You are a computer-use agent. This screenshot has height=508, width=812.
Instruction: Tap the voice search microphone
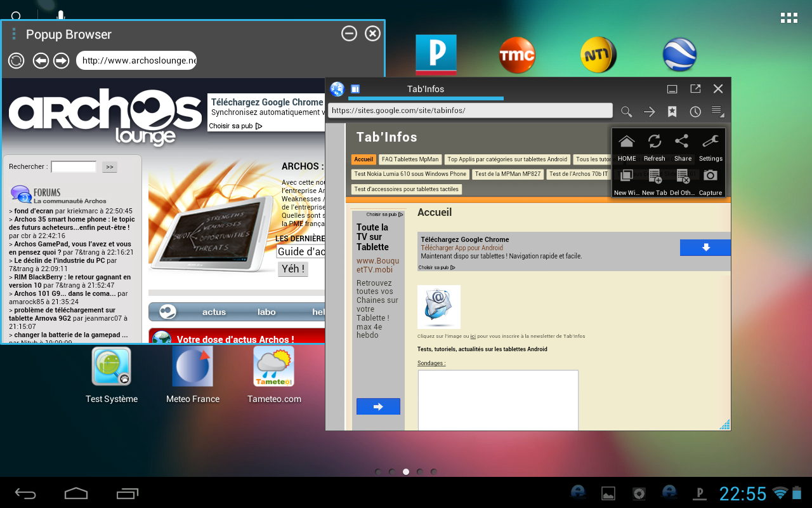coord(60,15)
